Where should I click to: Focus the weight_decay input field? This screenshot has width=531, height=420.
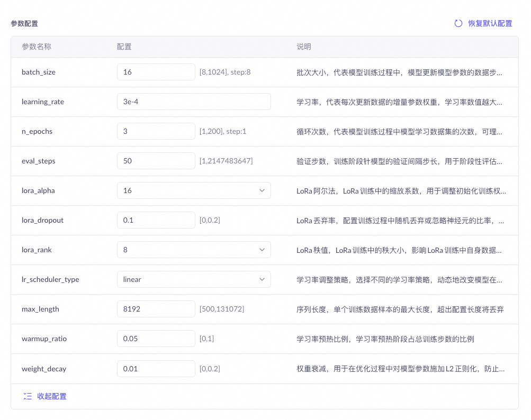click(156, 369)
